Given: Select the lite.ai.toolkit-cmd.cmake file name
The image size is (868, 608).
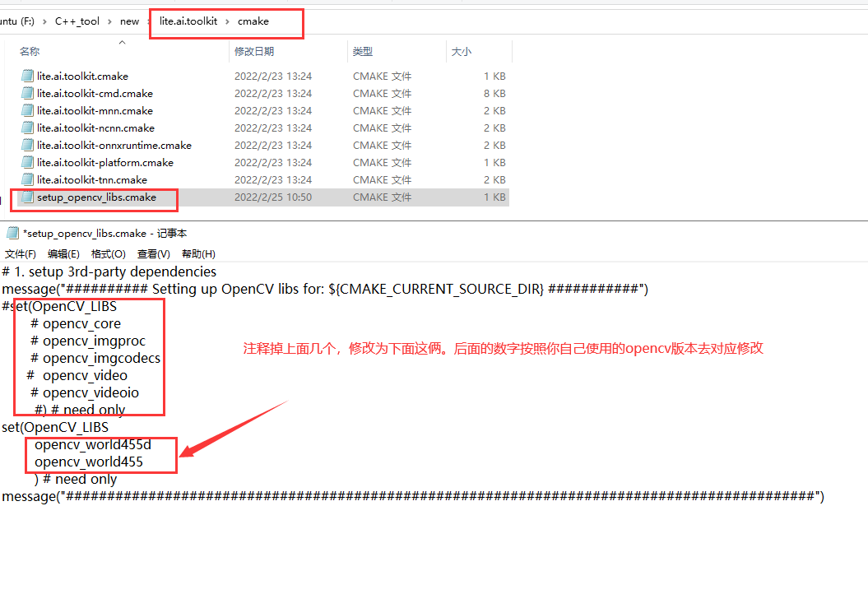Looking at the screenshot, I should click(x=95, y=93).
